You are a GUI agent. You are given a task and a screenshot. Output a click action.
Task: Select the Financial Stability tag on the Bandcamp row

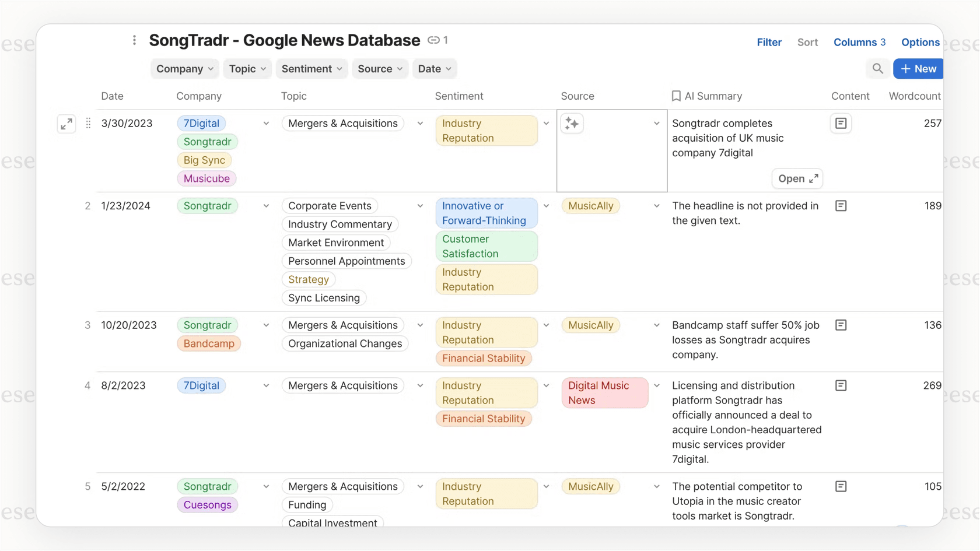tap(484, 358)
